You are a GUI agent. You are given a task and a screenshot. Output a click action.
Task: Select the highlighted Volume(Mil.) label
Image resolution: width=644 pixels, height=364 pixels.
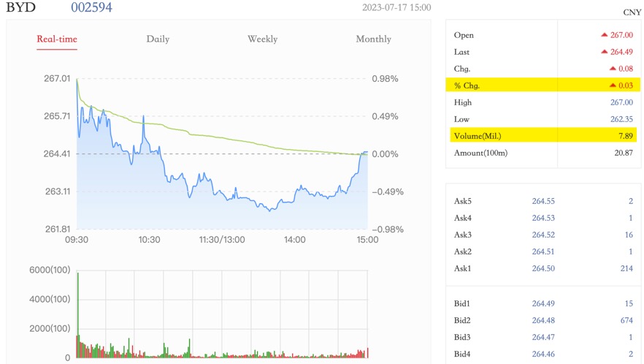478,136
